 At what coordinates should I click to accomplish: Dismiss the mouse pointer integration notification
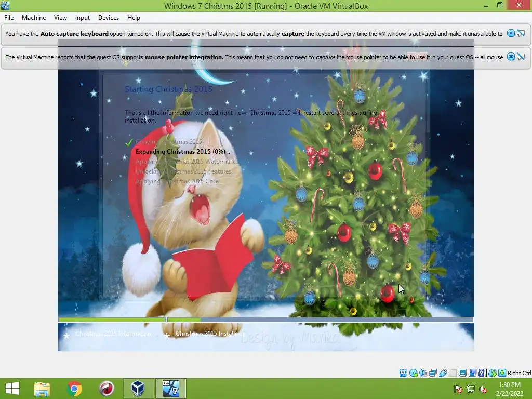click(511, 57)
